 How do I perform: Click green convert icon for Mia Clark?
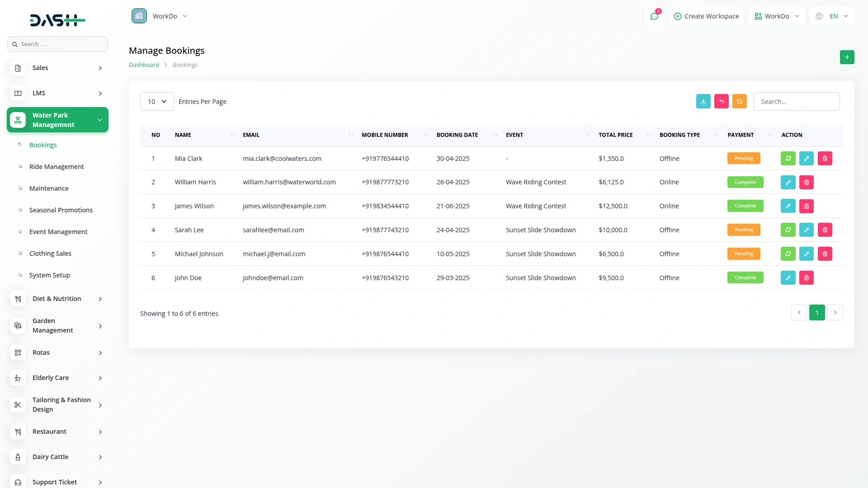click(788, 159)
